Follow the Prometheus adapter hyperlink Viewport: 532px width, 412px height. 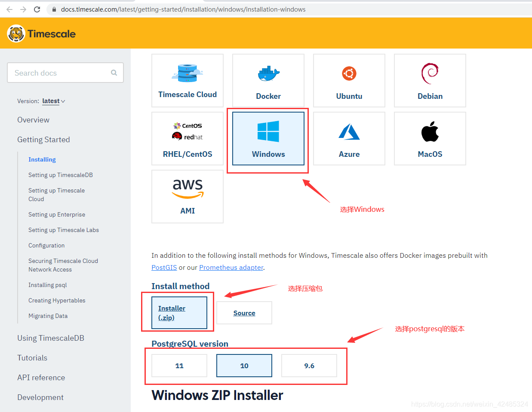click(x=231, y=267)
